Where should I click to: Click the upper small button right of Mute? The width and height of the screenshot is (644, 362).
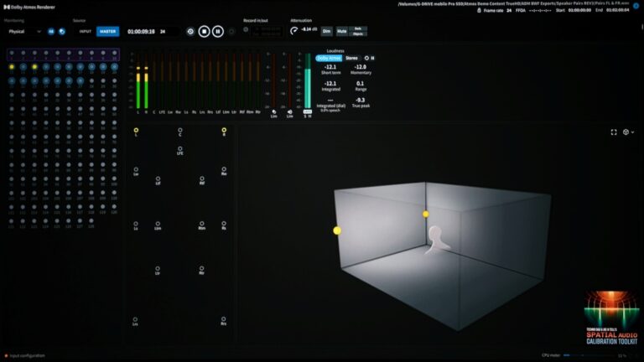358,28
